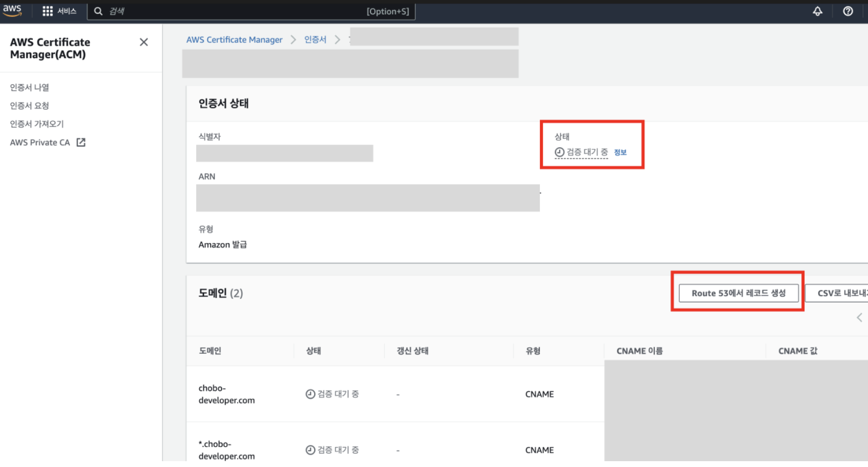Screen dimensions: 868x467
Task: Click pending status of *.chobo-developer.com row
Action: (332, 450)
